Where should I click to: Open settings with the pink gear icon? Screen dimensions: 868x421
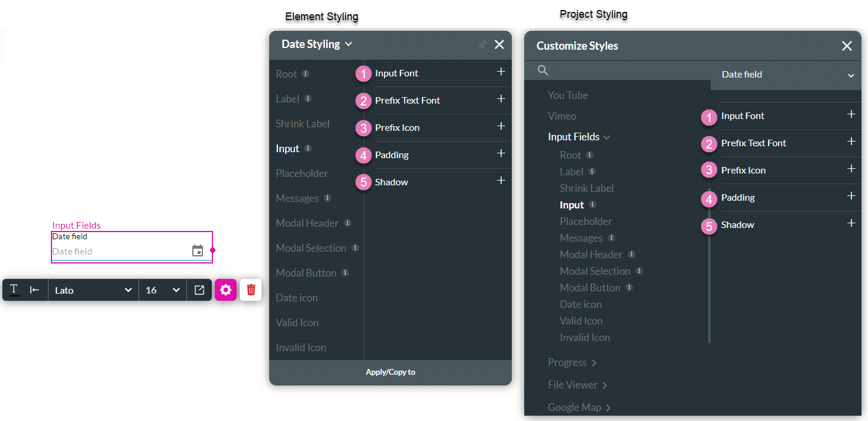point(225,290)
